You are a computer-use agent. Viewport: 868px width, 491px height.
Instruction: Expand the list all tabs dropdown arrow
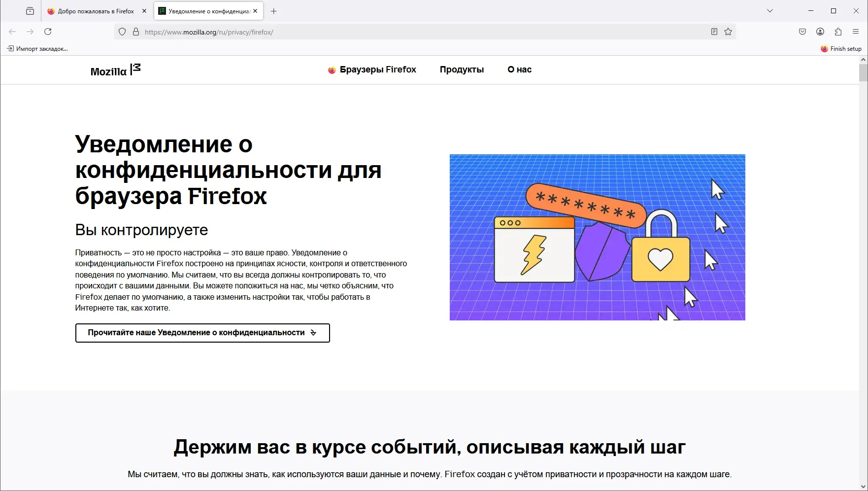pos(770,11)
